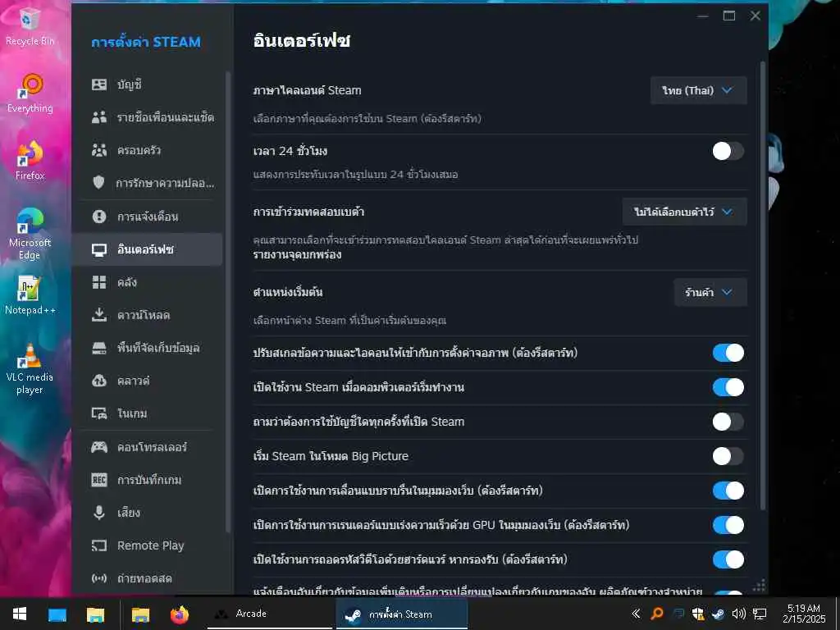
Task: Go to the การแจ้งเตือน notifications settings
Action: [148, 217]
